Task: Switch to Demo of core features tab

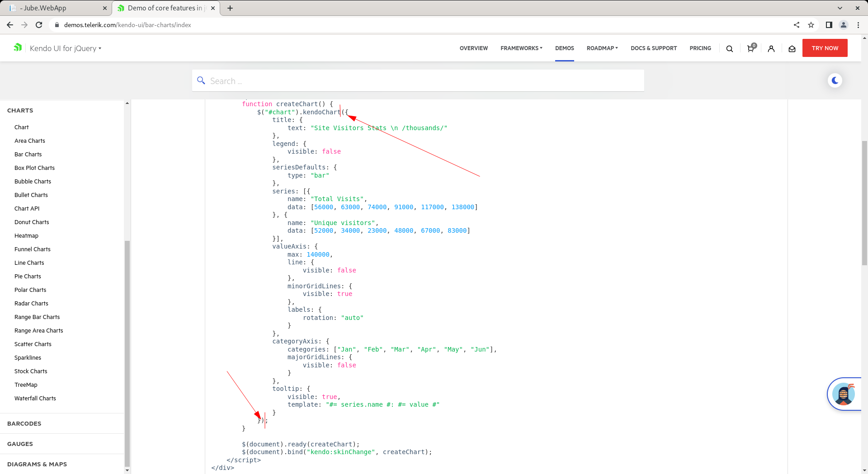Action: [x=166, y=8]
